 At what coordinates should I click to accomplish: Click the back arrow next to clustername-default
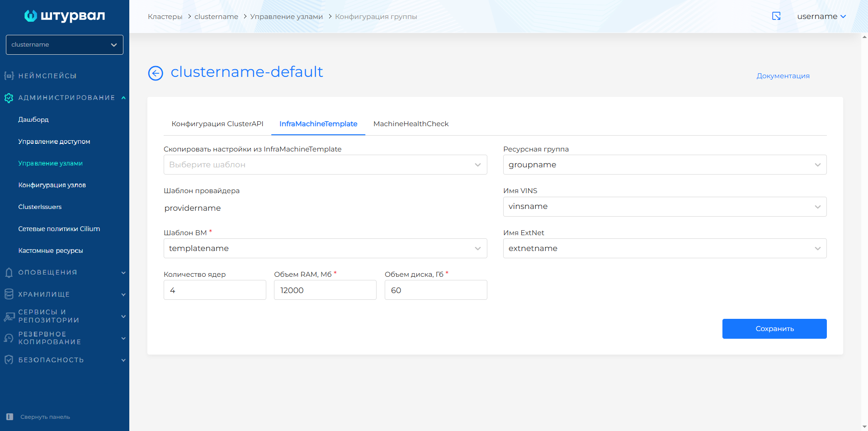click(156, 73)
